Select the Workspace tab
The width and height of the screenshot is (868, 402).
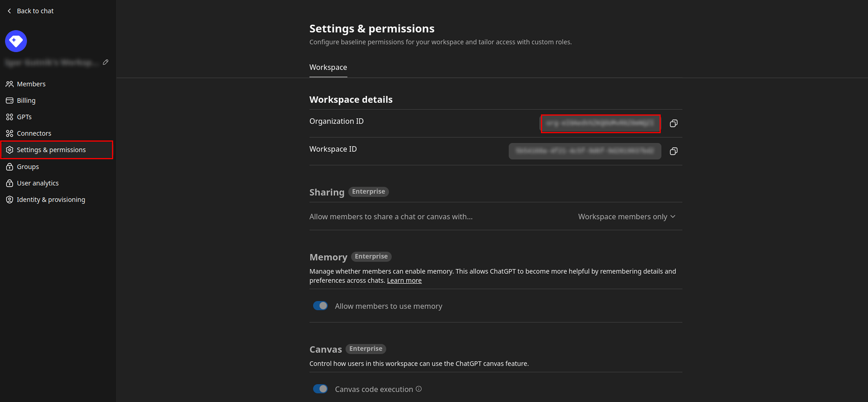tap(328, 67)
